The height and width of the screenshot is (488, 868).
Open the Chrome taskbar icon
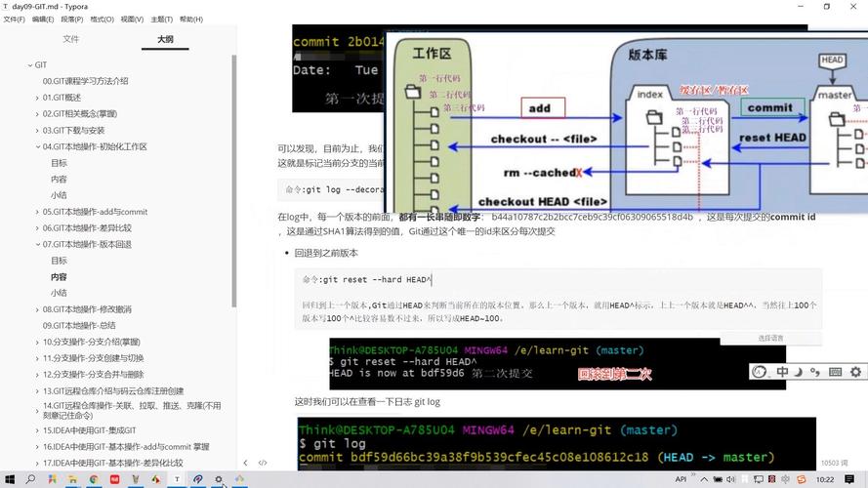(94, 479)
